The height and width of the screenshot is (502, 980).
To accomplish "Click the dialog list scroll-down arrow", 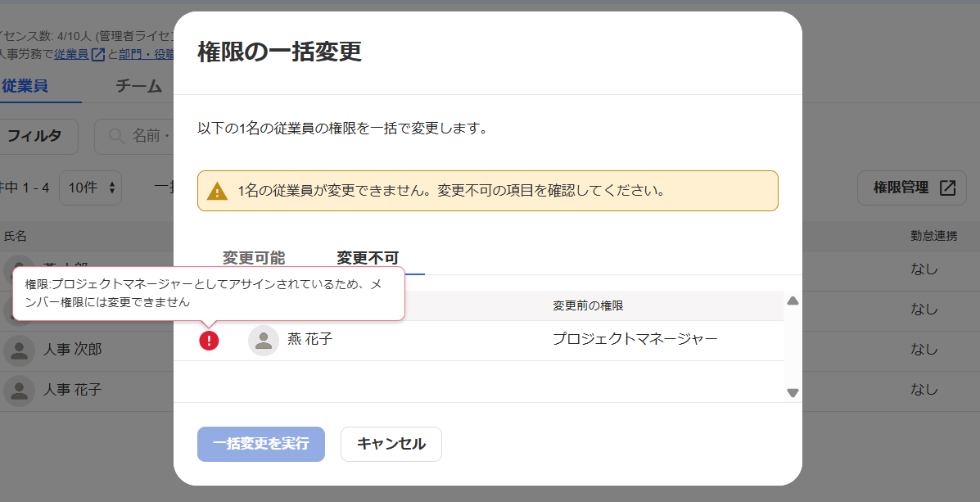I will click(x=793, y=392).
